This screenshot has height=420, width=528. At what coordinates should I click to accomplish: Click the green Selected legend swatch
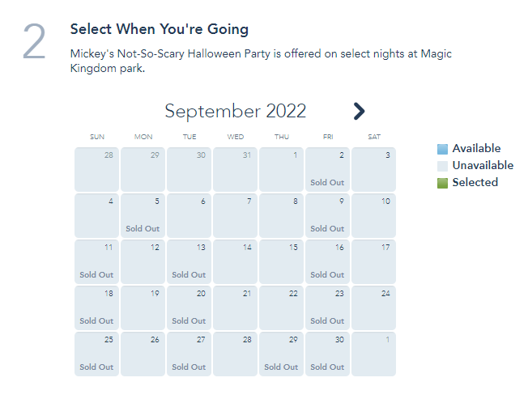click(442, 183)
